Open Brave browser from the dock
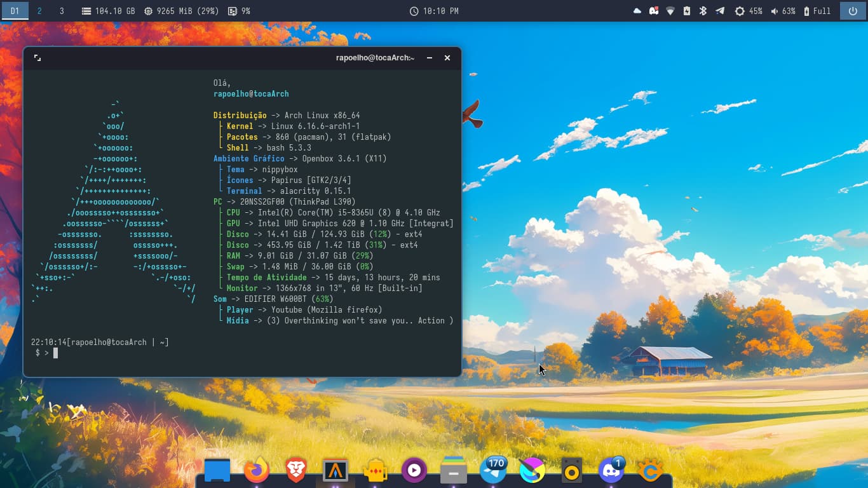Image resolution: width=868 pixels, height=488 pixels. click(x=295, y=471)
